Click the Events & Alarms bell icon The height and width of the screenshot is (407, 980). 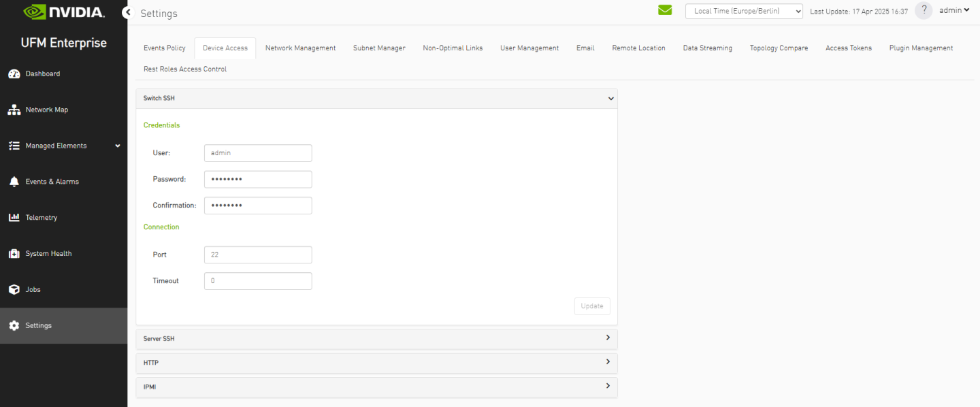[14, 182]
